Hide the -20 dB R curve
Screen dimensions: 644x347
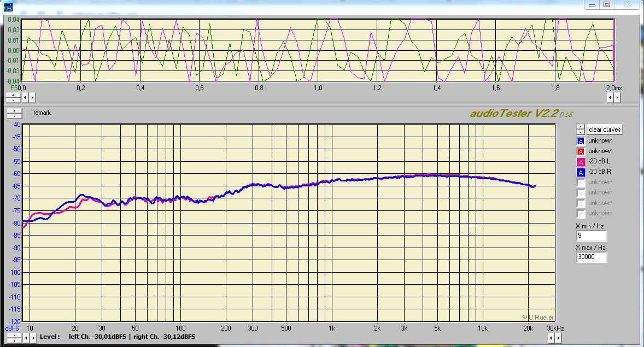pos(581,172)
